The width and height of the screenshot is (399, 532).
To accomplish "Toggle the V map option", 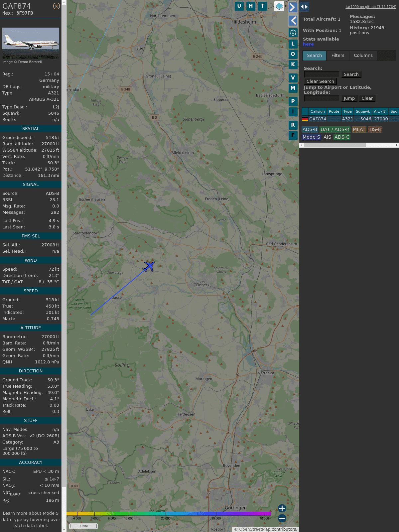I will point(293,77).
